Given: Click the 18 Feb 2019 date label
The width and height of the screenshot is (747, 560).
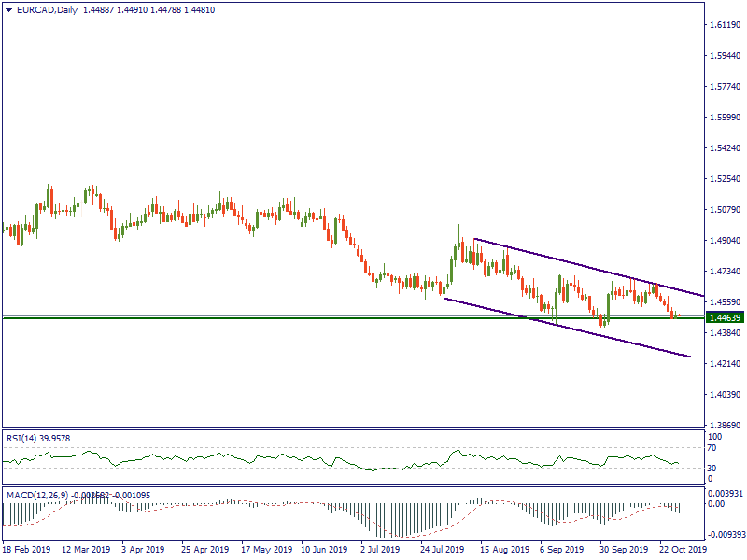Looking at the screenshot, I should [28, 550].
